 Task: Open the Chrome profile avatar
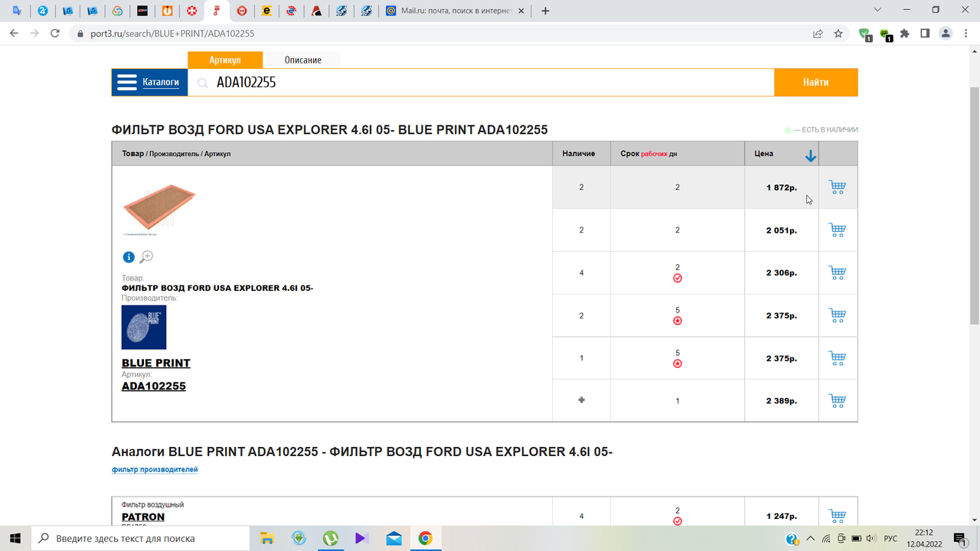click(946, 34)
